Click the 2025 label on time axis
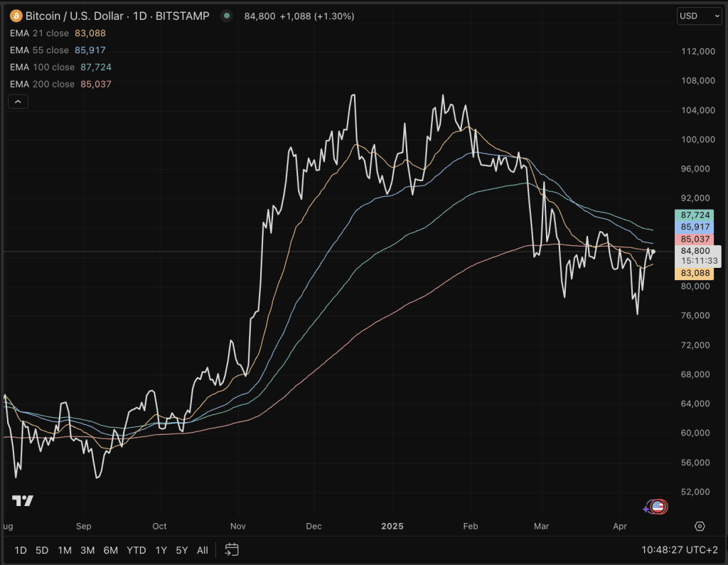728x565 pixels. (x=392, y=526)
